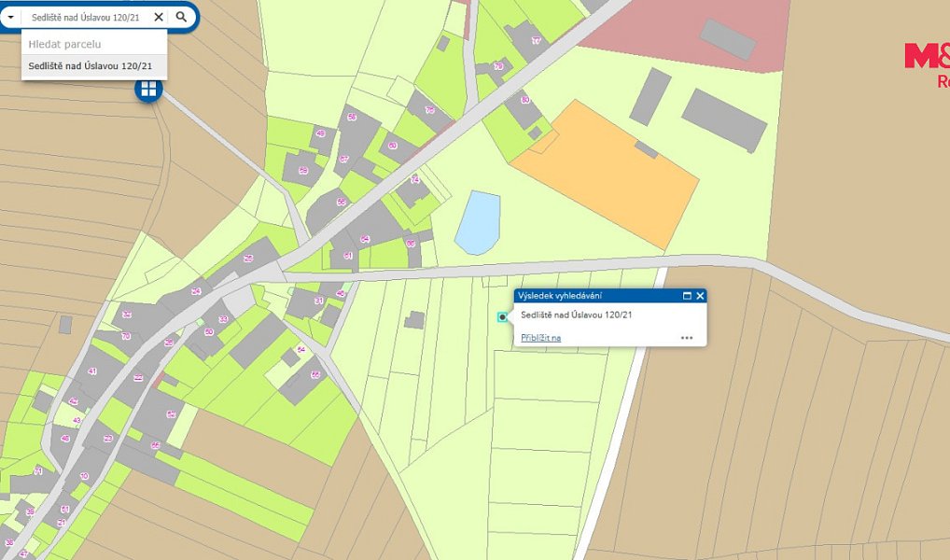Image resolution: width=950 pixels, height=560 pixels.
Task: Click building number 77 on map
Action: [537, 41]
